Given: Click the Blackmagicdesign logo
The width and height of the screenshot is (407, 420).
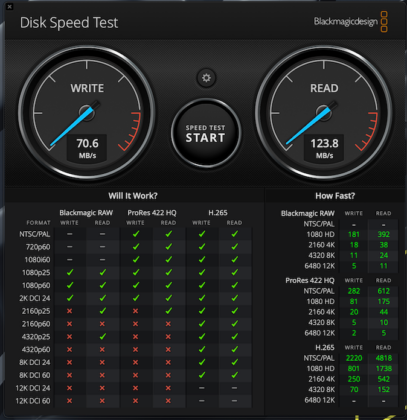Looking at the screenshot, I should pyautogui.click(x=350, y=22).
